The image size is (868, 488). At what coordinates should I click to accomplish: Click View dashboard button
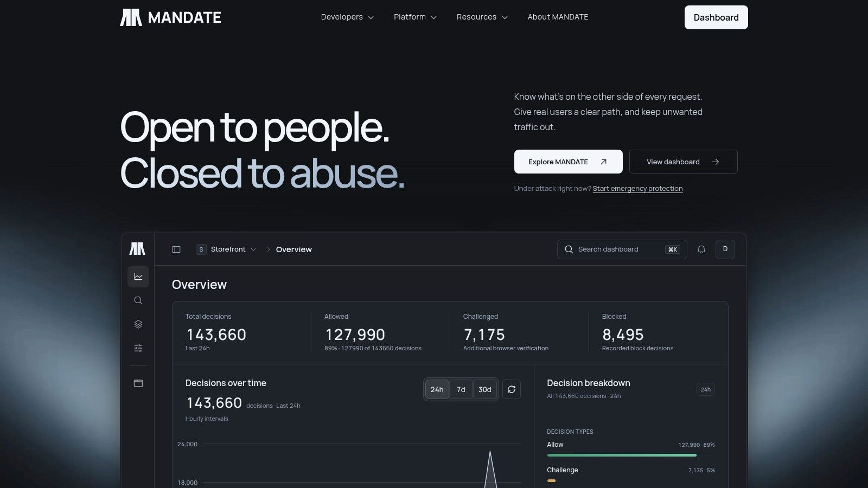684,162
